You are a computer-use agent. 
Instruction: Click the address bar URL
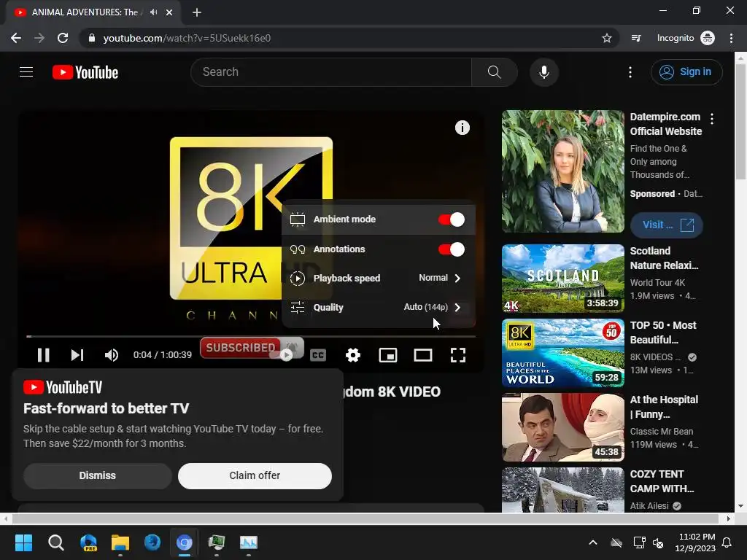coord(187,38)
